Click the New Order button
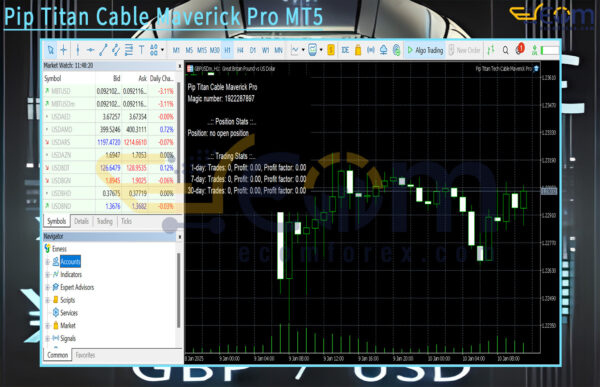 pos(464,50)
